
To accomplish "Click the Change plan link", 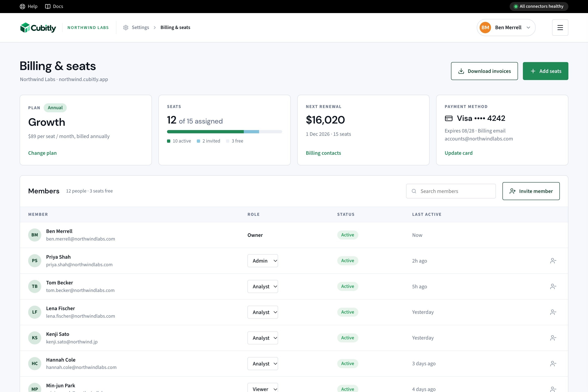I will pyautogui.click(x=42, y=153).
